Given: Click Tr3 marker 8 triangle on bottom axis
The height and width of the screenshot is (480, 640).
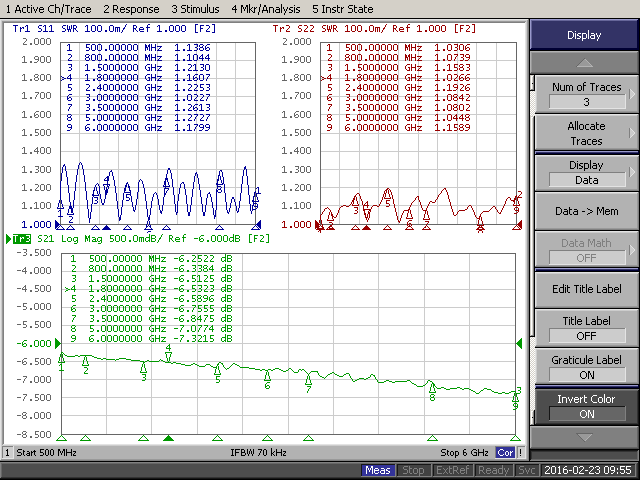Looking at the screenshot, I should click(x=432, y=438).
